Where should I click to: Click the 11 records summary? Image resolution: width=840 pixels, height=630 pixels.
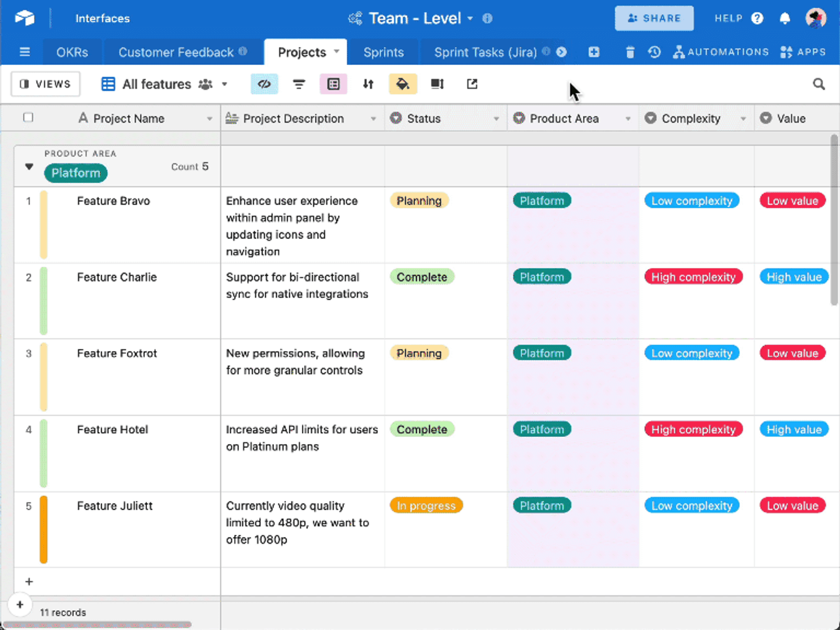click(63, 612)
